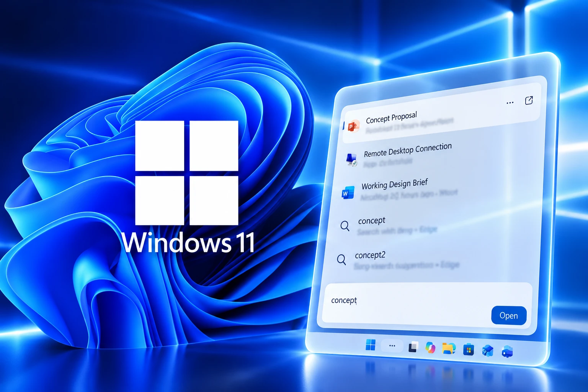Open the Microsoft Store taskbar icon
This screenshot has width=588, height=392.
tap(468, 350)
